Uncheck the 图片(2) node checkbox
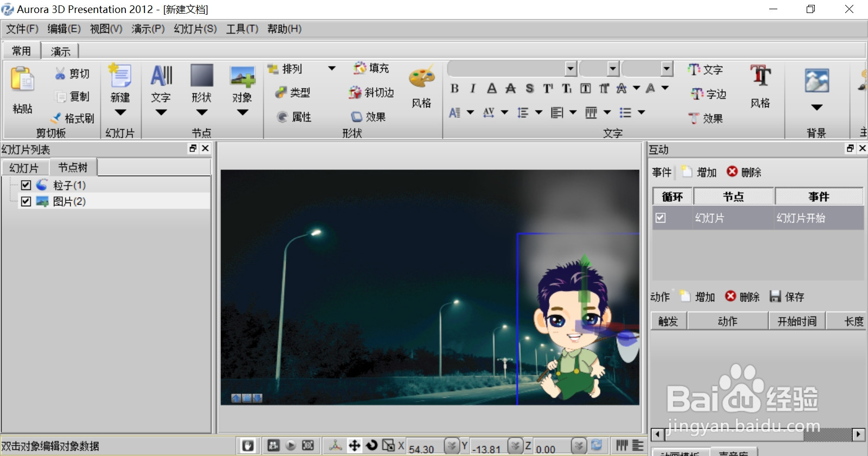Viewport: 868px width, 456px height. point(26,201)
